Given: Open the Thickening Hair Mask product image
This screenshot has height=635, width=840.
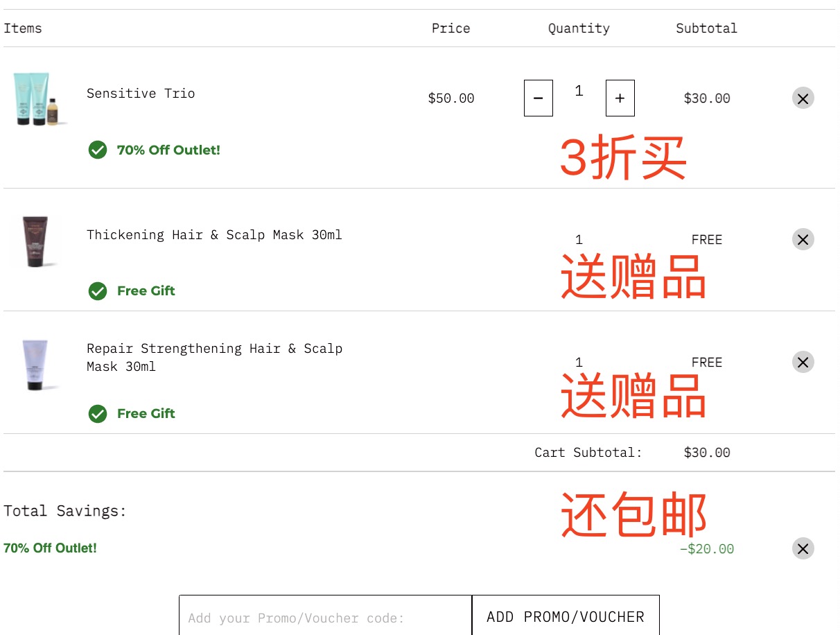Looking at the screenshot, I should (35, 241).
